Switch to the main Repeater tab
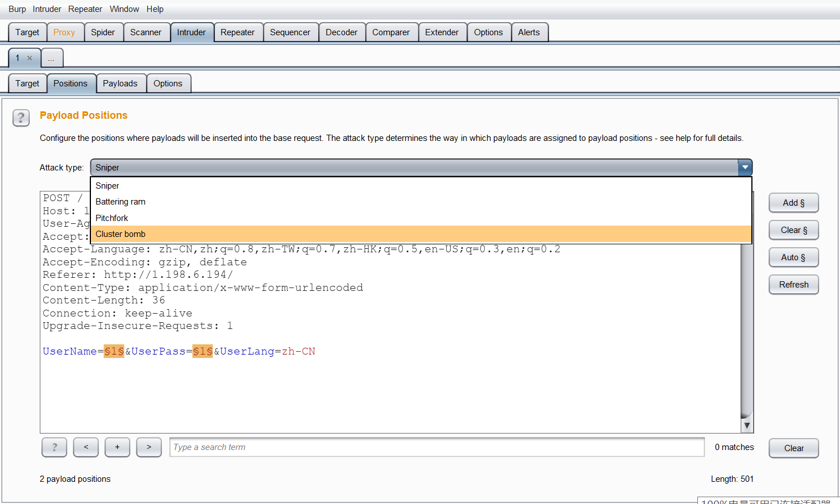Viewport: 840px width, 504px height. point(238,32)
